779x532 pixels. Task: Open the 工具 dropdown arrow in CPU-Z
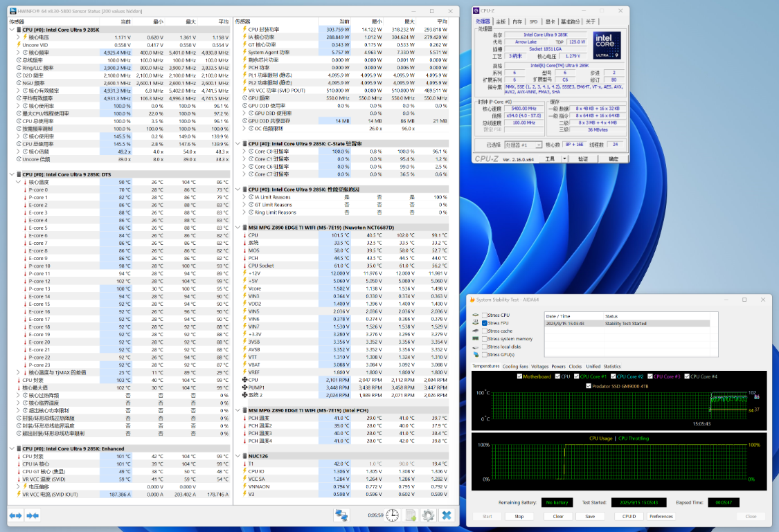coord(565,159)
